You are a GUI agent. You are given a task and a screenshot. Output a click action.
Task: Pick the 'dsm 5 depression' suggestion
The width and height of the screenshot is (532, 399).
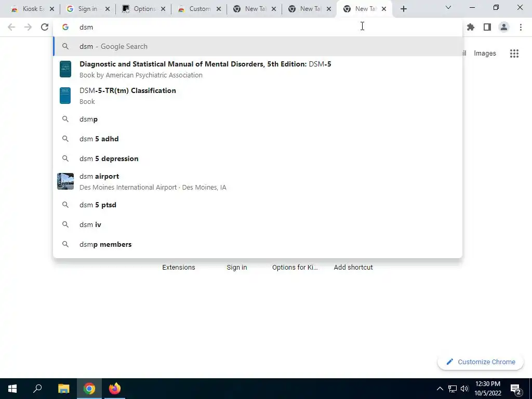(258, 158)
